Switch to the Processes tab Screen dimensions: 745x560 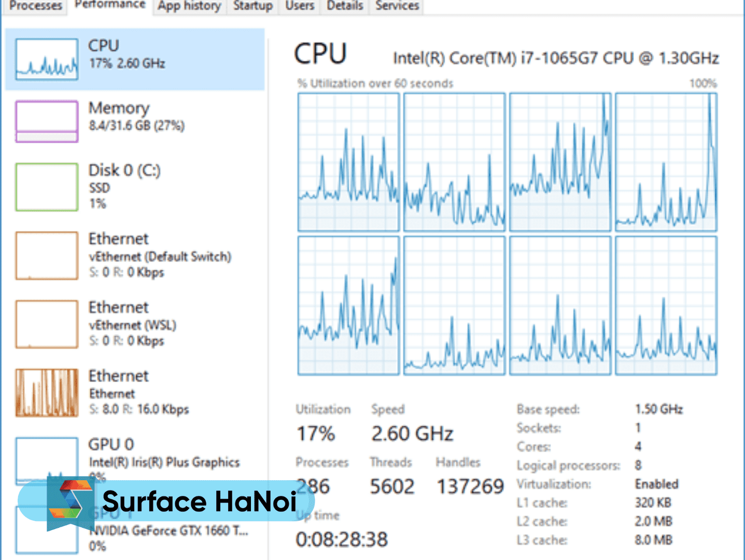click(35, 6)
